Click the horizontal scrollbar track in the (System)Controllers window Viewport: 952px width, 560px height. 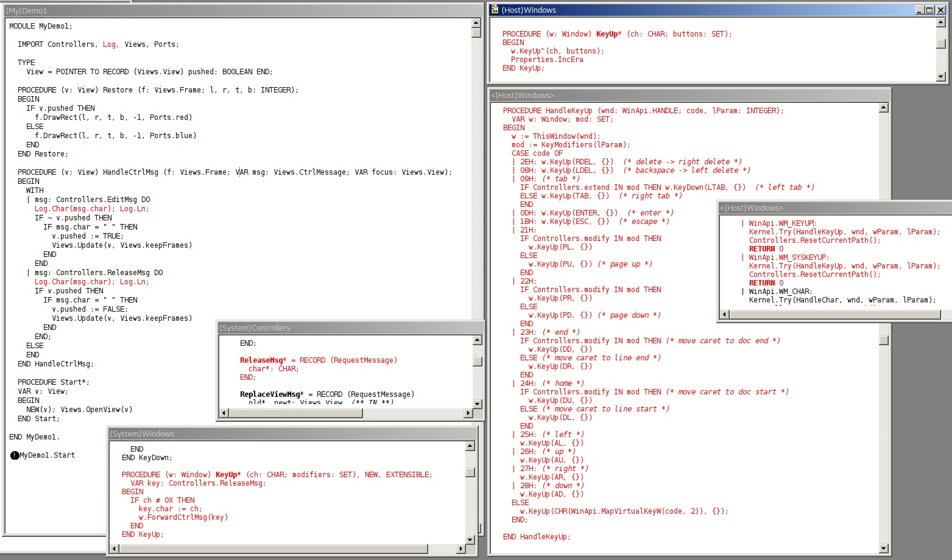414,413
